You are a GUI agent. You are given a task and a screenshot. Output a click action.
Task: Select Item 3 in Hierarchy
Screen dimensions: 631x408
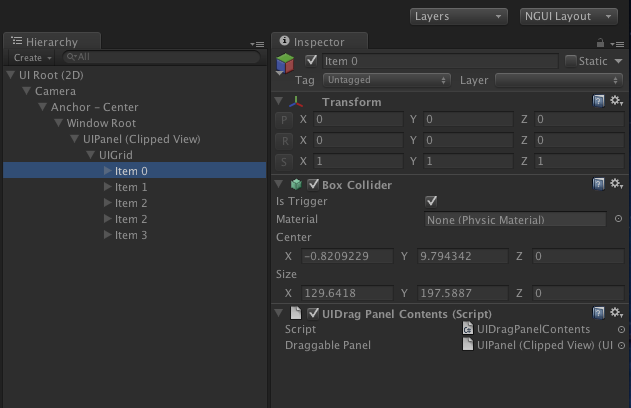click(x=134, y=235)
